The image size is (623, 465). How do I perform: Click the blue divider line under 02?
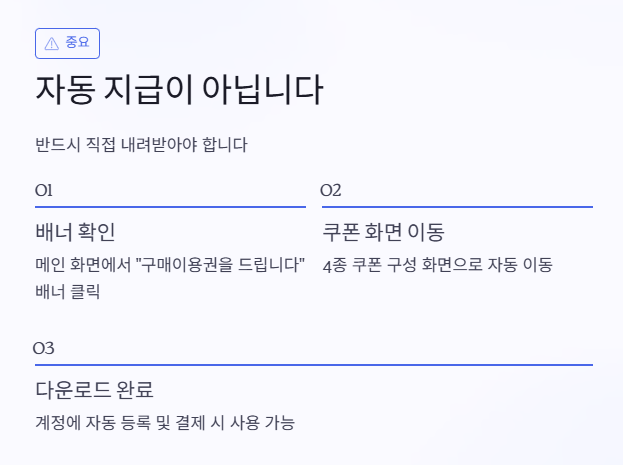pos(457,207)
